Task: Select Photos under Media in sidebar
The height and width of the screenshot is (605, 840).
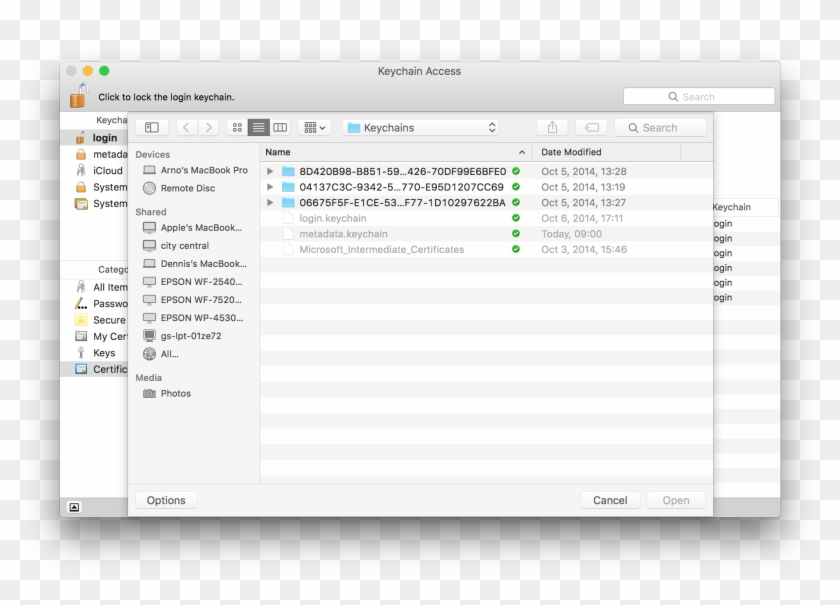Action: (175, 394)
